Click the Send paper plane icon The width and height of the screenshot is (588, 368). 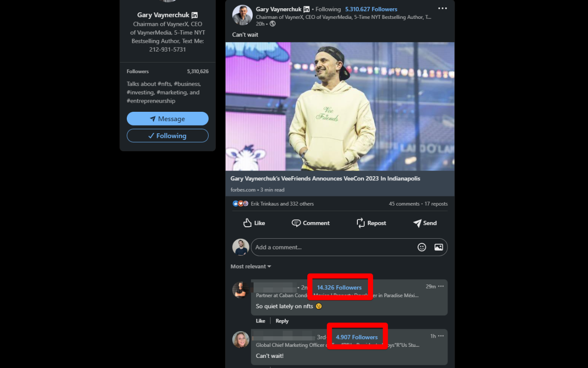(417, 223)
